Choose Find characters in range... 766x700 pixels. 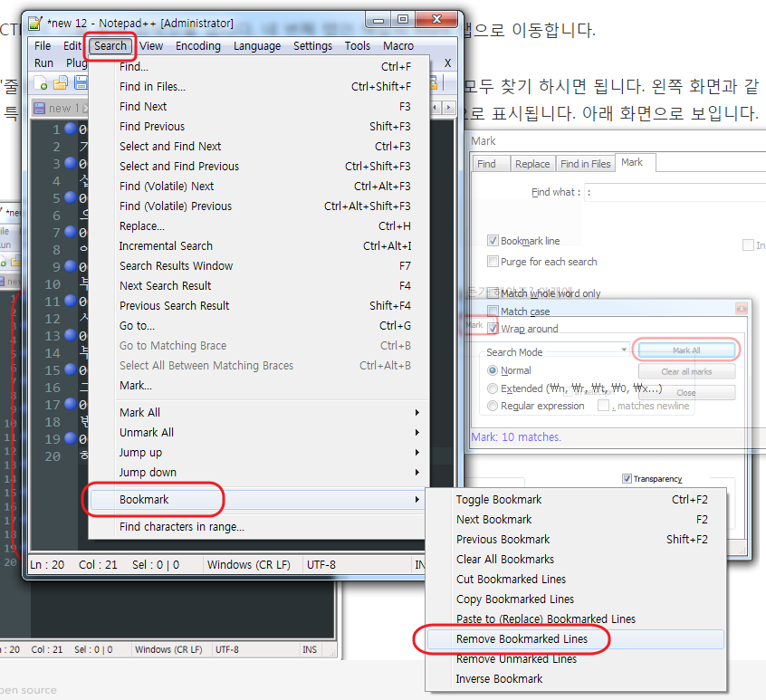pyautogui.click(x=257, y=527)
